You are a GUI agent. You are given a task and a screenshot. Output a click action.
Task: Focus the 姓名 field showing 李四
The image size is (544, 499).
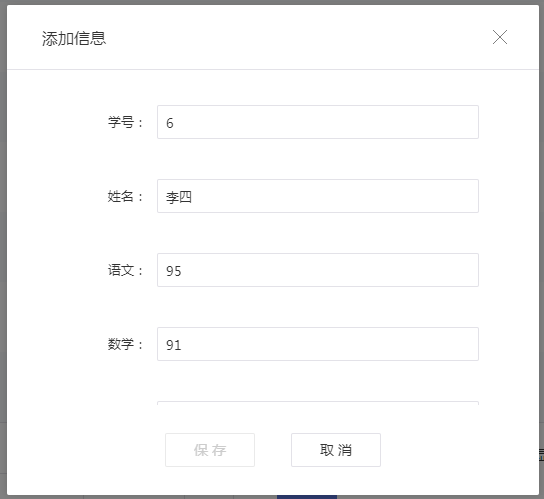click(x=318, y=196)
